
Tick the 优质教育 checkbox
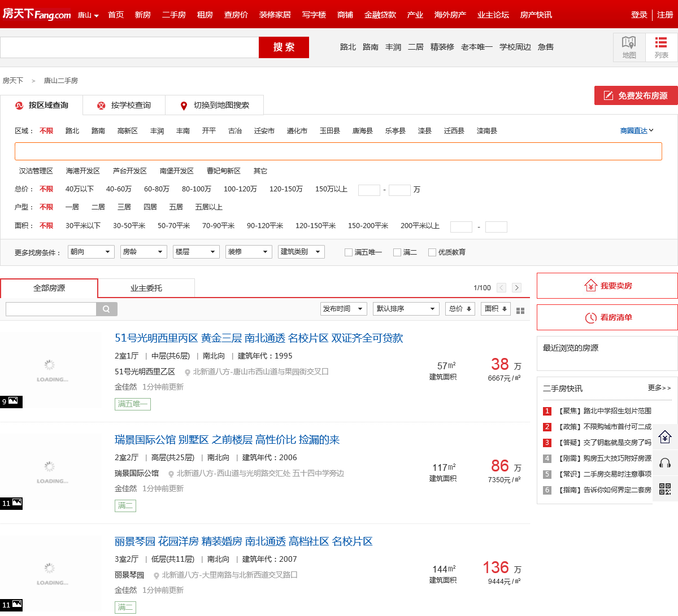click(x=432, y=252)
